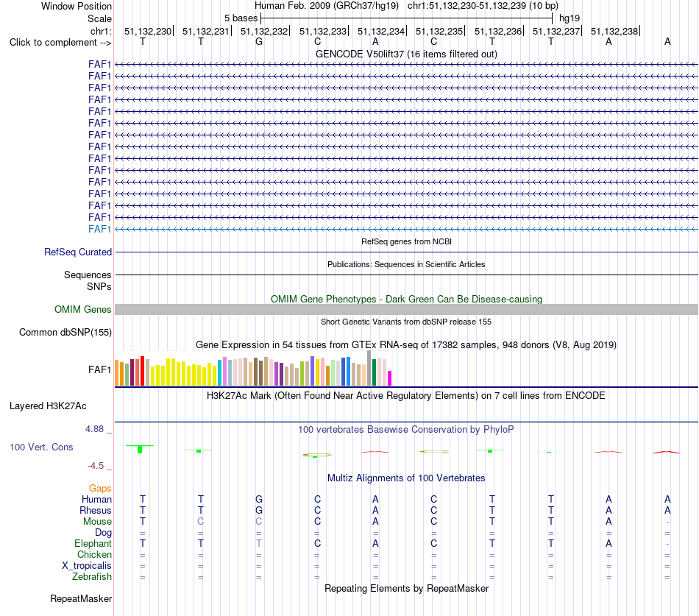Open 'Short Genetic Variants from dbSNP release 155'
Image resolution: width=699 pixels, height=616 pixels.
[406, 322]
